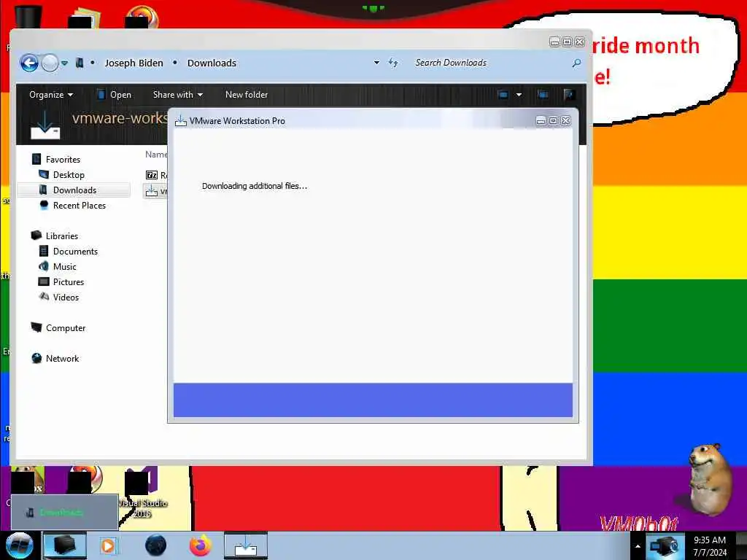The image size is (747, 560).
Task: Launch Firefox from the taskbar
Action: (x=201, y=545)
